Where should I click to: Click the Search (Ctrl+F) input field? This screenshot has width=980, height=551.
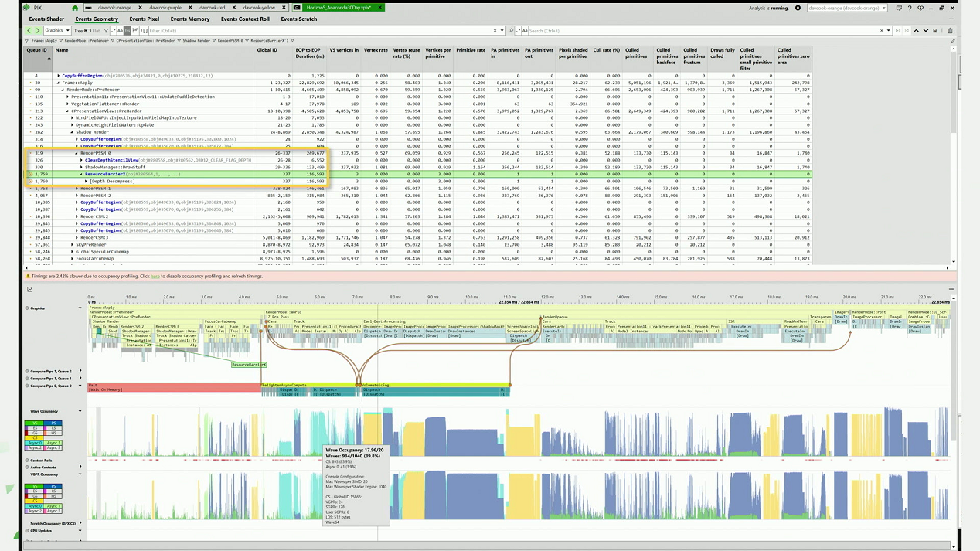702,31
